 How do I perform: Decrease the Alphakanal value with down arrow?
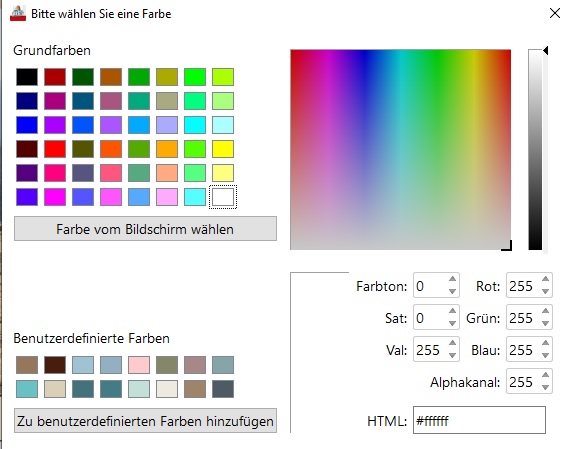coord(545,387)
